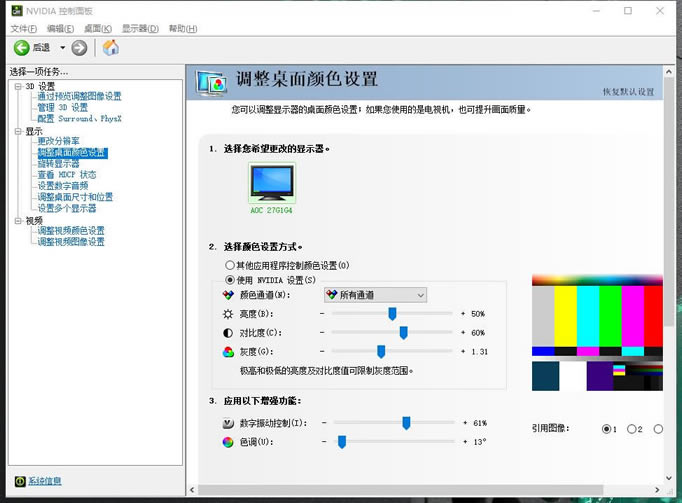
Task: Click the color bars reference image
Action: click(x=597, y=333)
